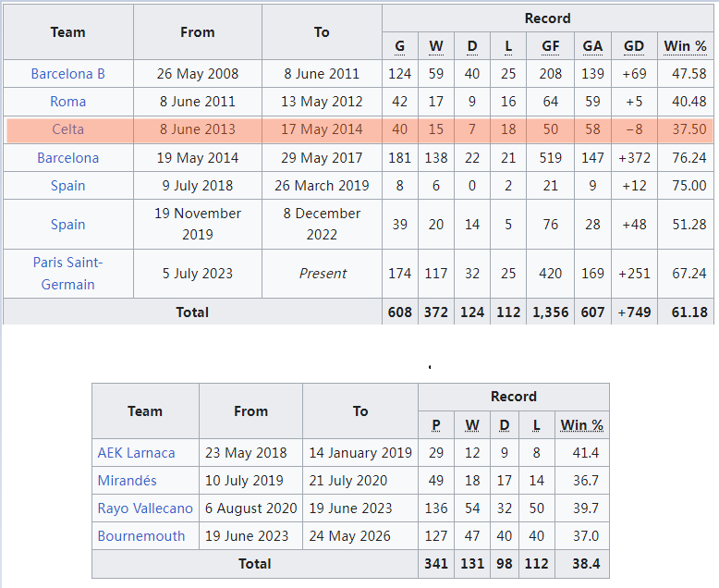Click the Total label in lower table
The height and width of the screenshot is (588, 719).
254,564
